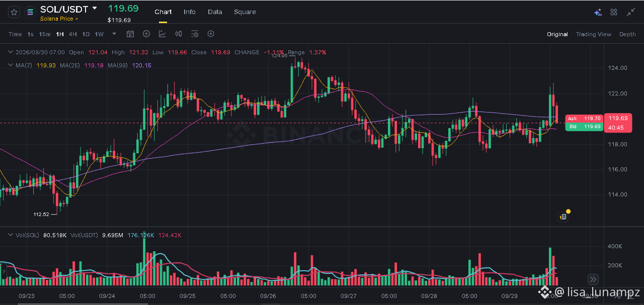Collapse the MA indicator row chevron
The width and height of the screenshot is (644, 305).
coord(11,65)
